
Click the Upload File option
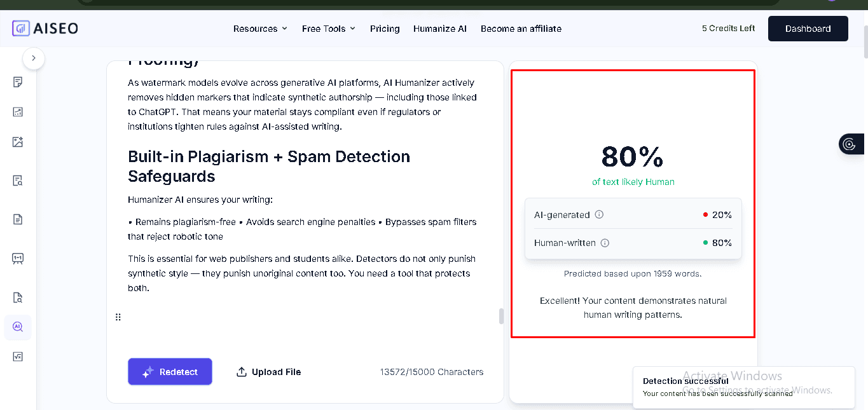268,371
